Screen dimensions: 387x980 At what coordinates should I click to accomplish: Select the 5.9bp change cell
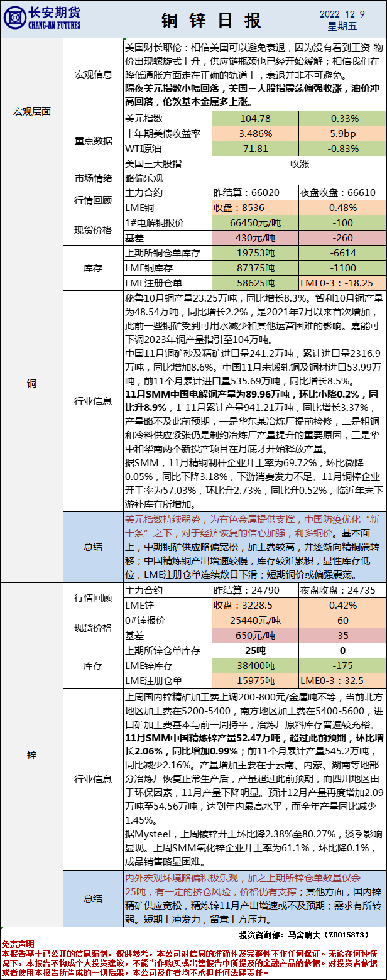(x=343, y=133)
